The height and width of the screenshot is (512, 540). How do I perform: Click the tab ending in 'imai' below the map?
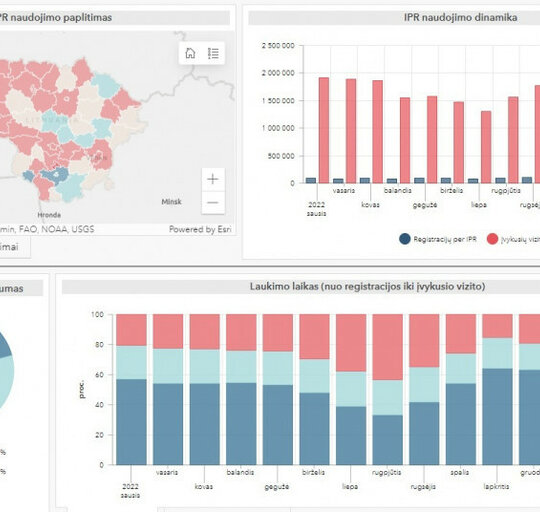click(x=14, y=247)
